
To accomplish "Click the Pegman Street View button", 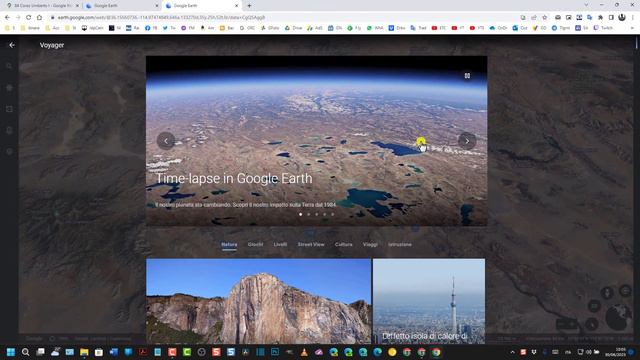I will [607, 293].
